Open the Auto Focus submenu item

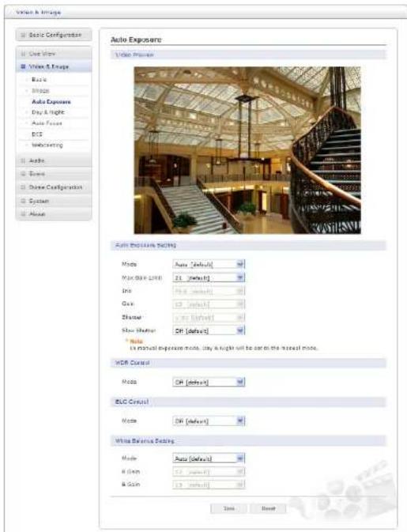pyautogui.click(x=47, y=123)
